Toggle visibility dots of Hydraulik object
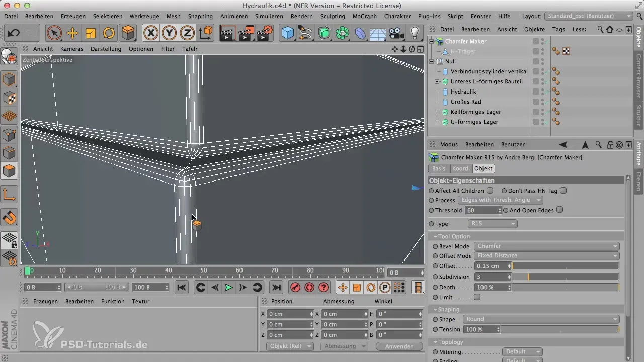 542,92
